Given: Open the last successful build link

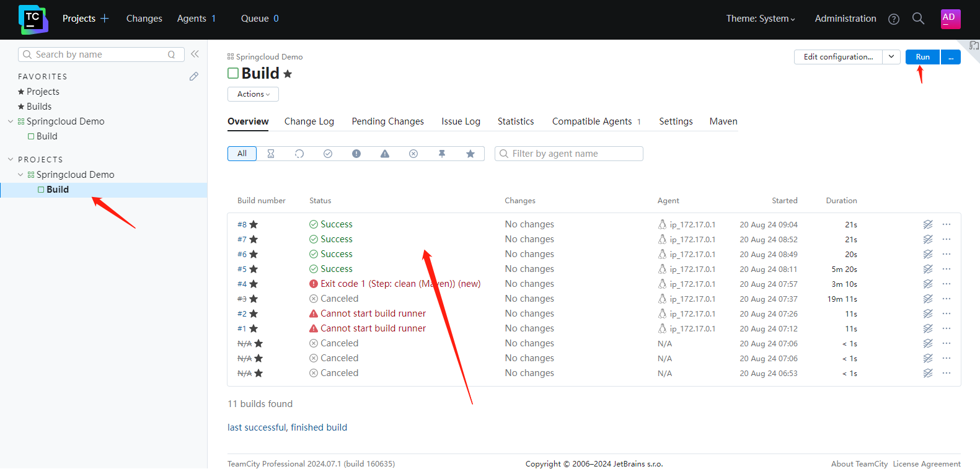Looking at the screenshot, I should coord(287,427).
